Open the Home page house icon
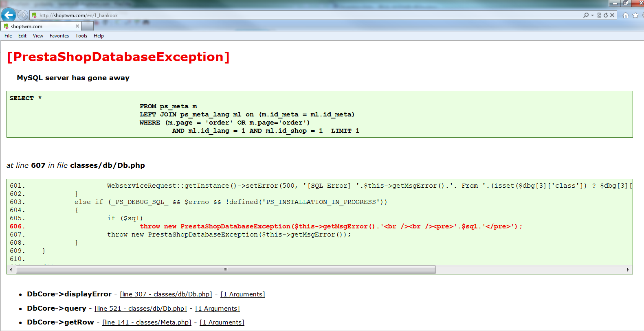 (x=626, y=15)
